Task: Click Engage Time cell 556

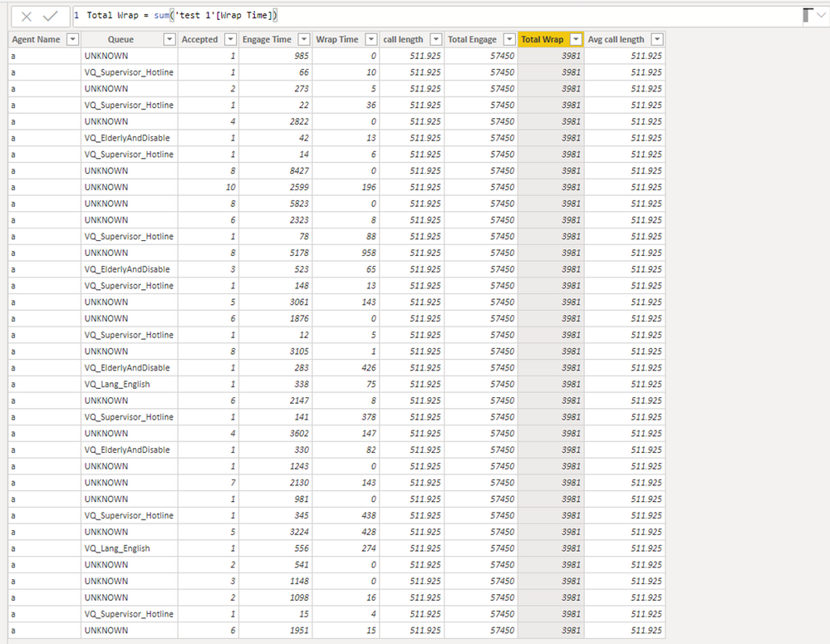Action: pyautogui.click(x=275, y=548)
